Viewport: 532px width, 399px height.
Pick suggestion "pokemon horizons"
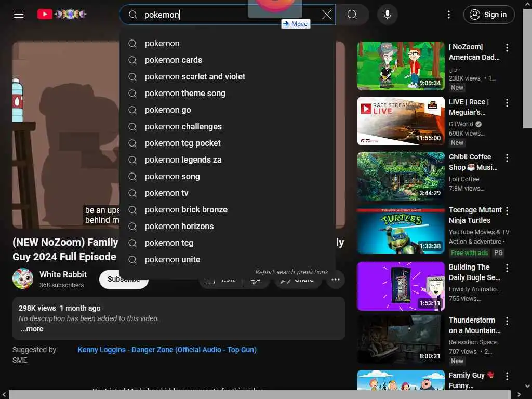(x=227, y=227)
